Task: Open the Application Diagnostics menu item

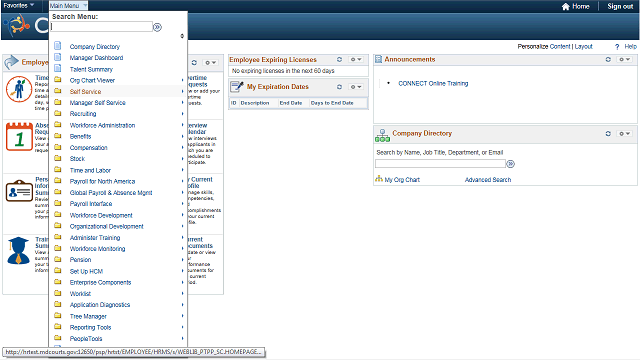Action: click(x=100, y=305)
